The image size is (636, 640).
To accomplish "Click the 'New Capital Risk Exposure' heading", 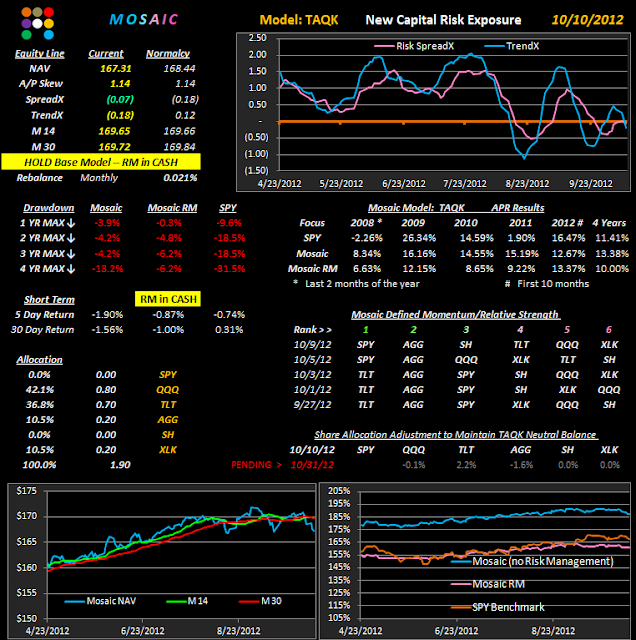I will pyautogui.click(x=443, y=20).
